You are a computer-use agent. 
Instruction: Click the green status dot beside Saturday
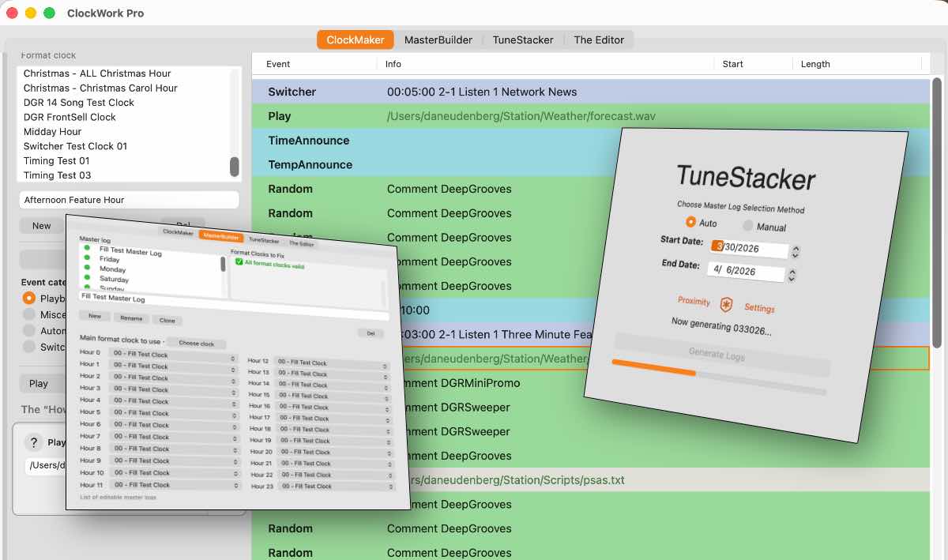[87, 279]
